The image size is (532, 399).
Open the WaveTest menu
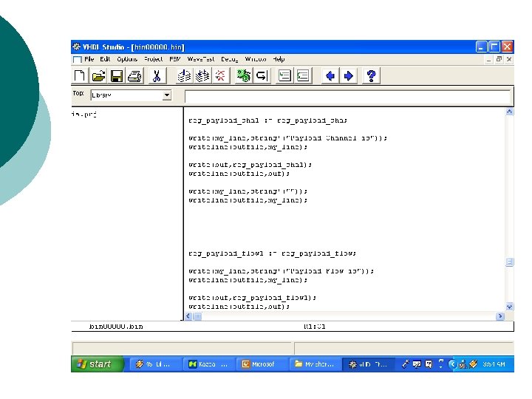(x=200, y=59)
